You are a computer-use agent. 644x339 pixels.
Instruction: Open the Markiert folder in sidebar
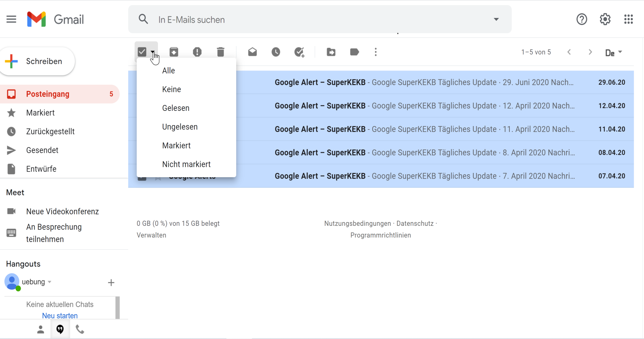60,113
